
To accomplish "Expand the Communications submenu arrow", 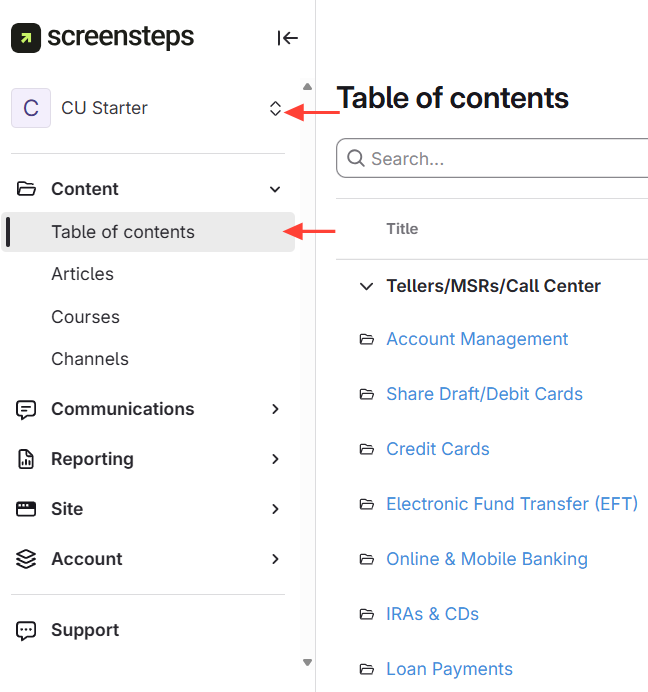I will point(276,409).
